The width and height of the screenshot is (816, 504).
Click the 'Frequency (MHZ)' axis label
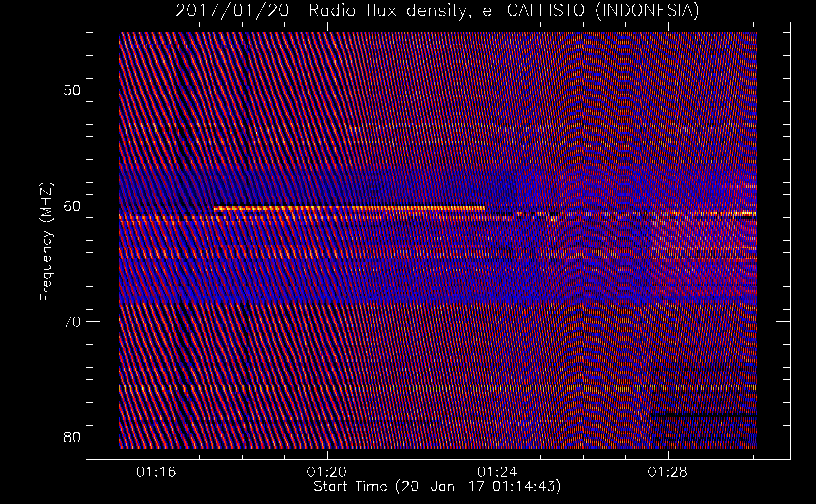pyautogui.click(x=46, y=242)
